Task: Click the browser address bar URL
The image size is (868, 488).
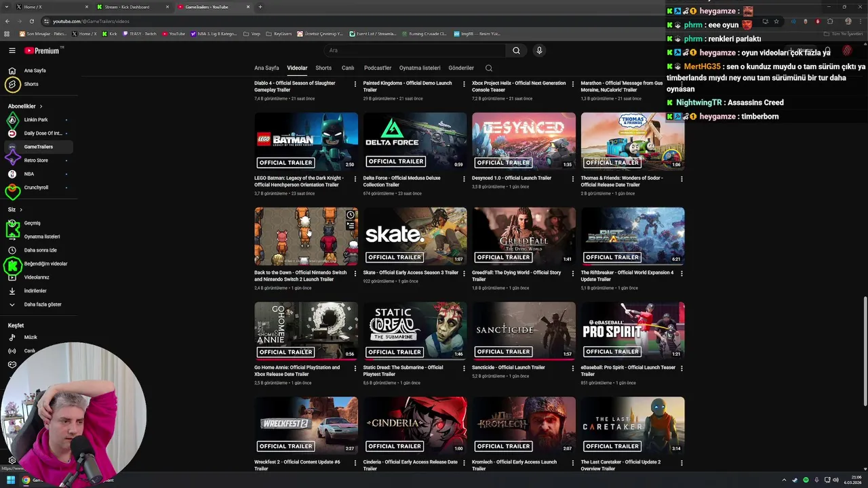Action: point(91,21)
